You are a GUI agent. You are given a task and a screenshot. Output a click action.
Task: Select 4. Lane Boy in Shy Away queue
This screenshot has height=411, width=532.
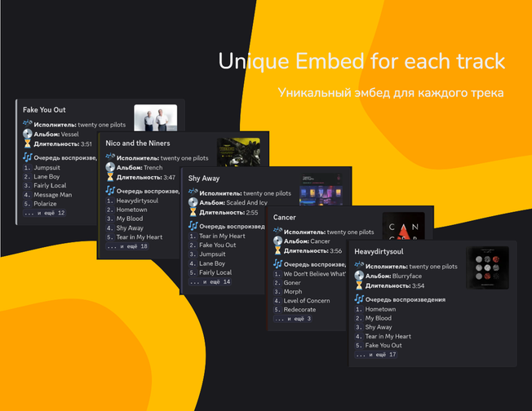207,263
